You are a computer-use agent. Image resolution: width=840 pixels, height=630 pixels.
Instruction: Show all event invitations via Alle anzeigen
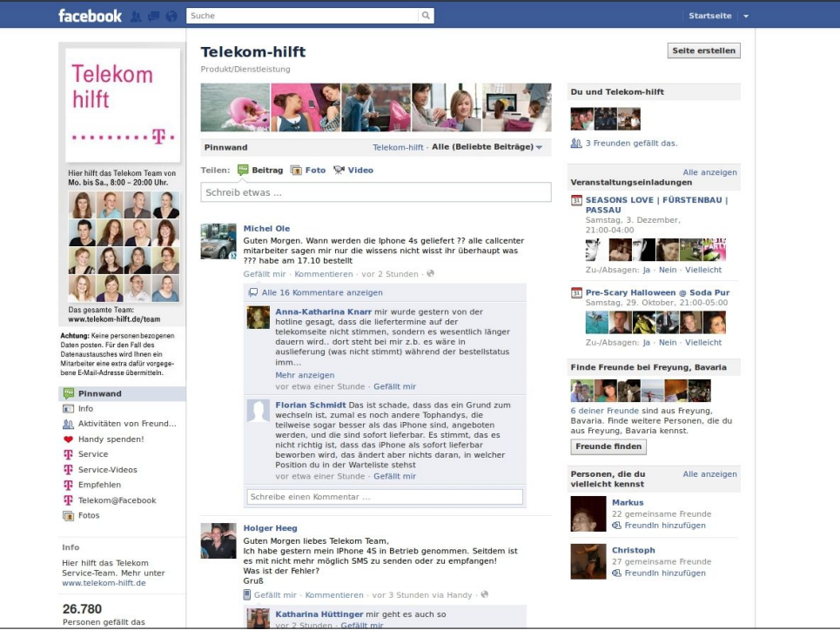pyautogui.click(x=709, y=172)
